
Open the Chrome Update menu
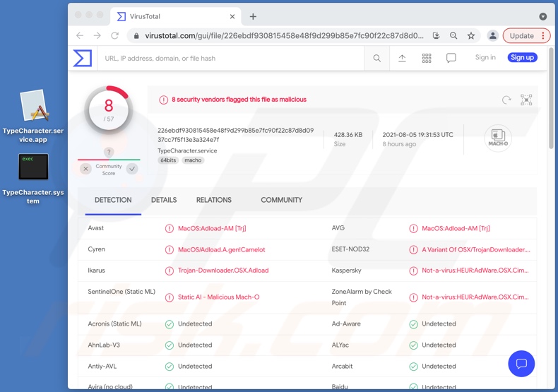click(x=526, y=35)
